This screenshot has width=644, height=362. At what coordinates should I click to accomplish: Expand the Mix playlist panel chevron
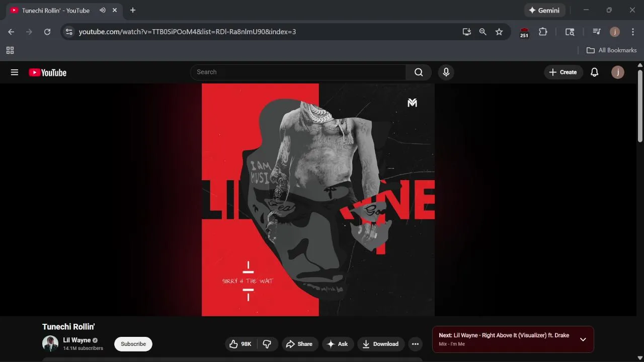[x=583, y=339]
